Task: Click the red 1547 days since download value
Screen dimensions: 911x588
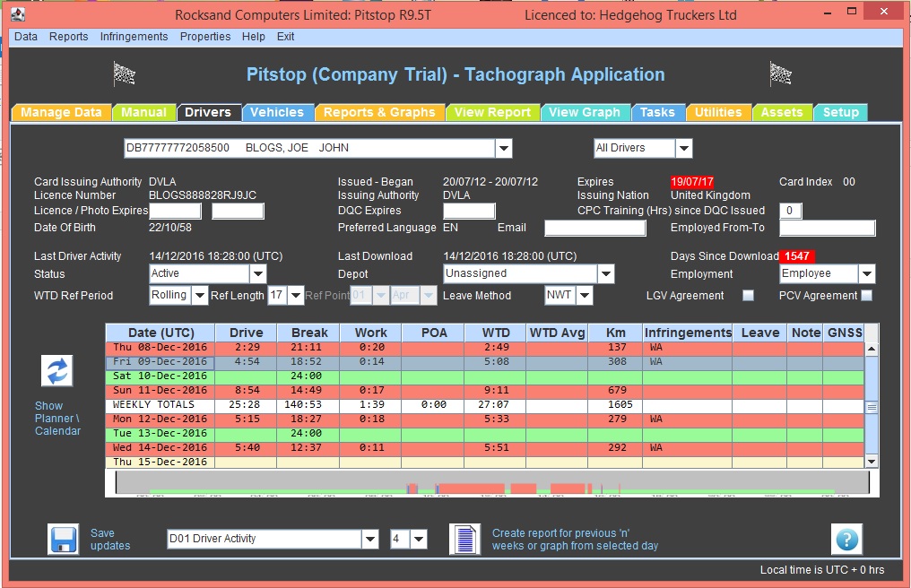Action: [797, 256]
